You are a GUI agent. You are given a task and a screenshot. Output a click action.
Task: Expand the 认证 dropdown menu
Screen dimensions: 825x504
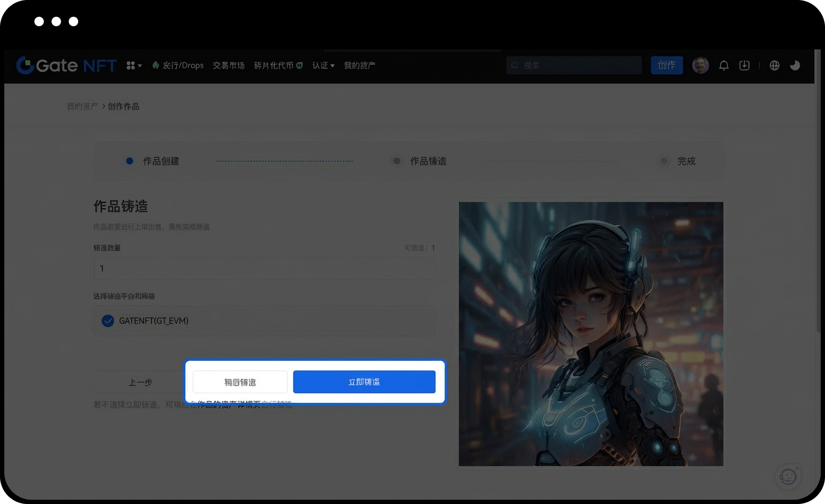pyautogui.click(x=323, y=65)
